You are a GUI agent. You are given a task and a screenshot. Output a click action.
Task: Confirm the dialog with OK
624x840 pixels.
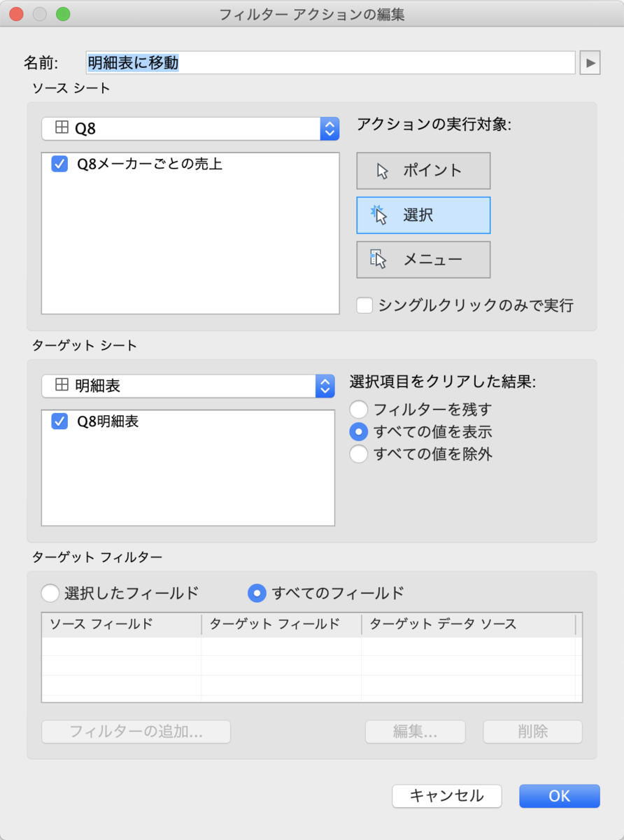pyautogui.click(x=560, y=796)
